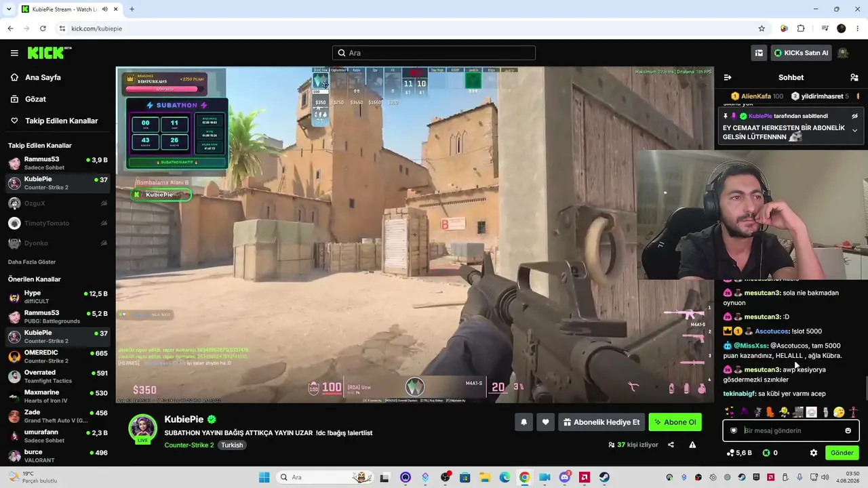Screen dimensions: 868x488
Task: Open OMEREDIC recommended channel
Action: point(58,357)
